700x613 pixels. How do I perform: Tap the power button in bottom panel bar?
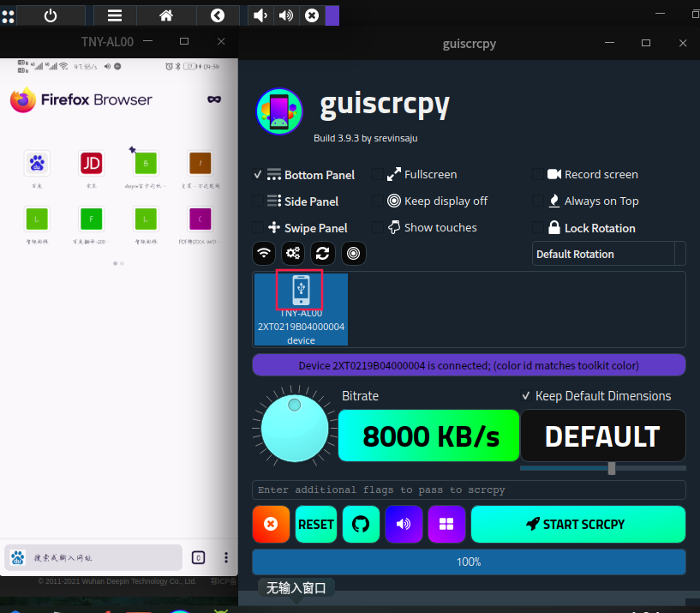click(x=51, y=15)
